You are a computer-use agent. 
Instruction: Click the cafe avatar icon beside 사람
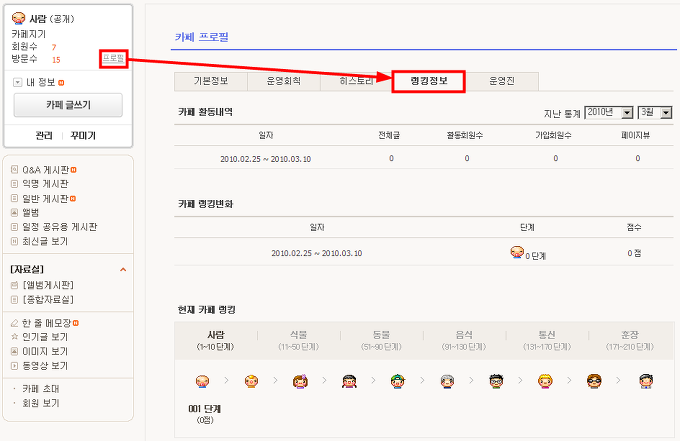pos(19,18)
